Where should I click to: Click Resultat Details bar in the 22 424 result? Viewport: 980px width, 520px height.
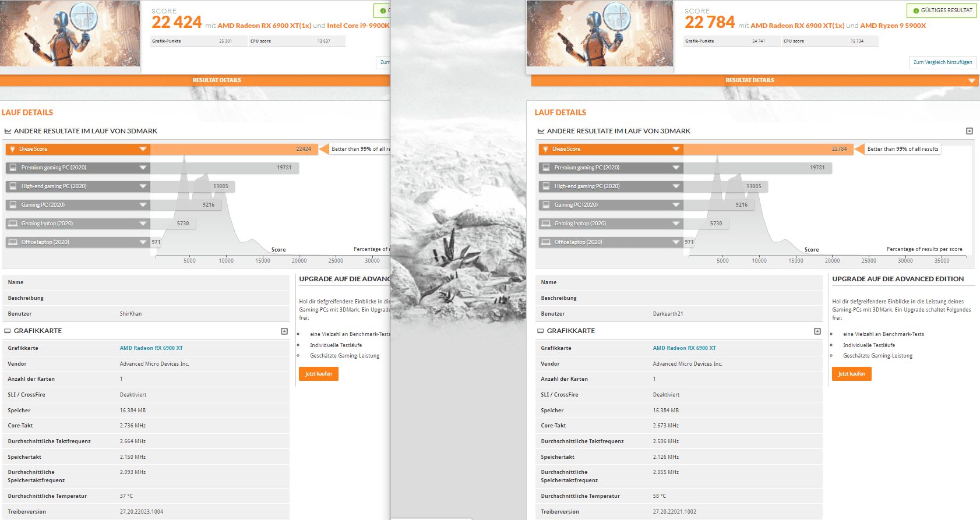click(x=195, y=80)
